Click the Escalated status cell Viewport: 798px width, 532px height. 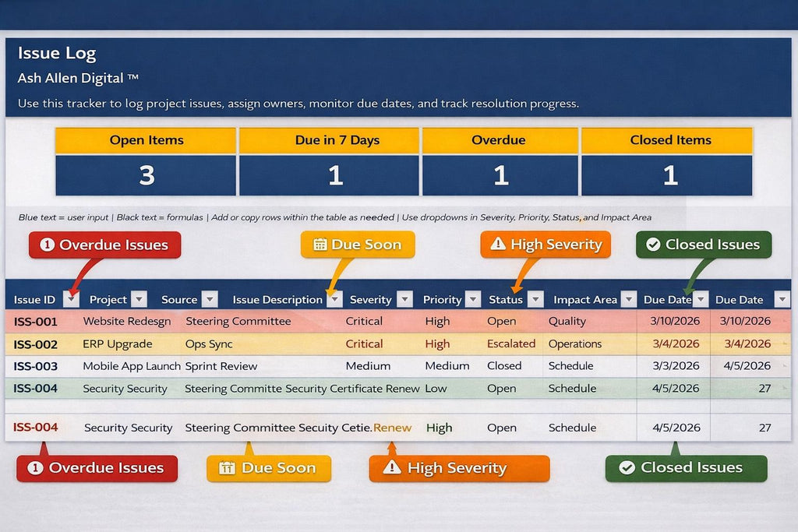[x=511, y=344]
